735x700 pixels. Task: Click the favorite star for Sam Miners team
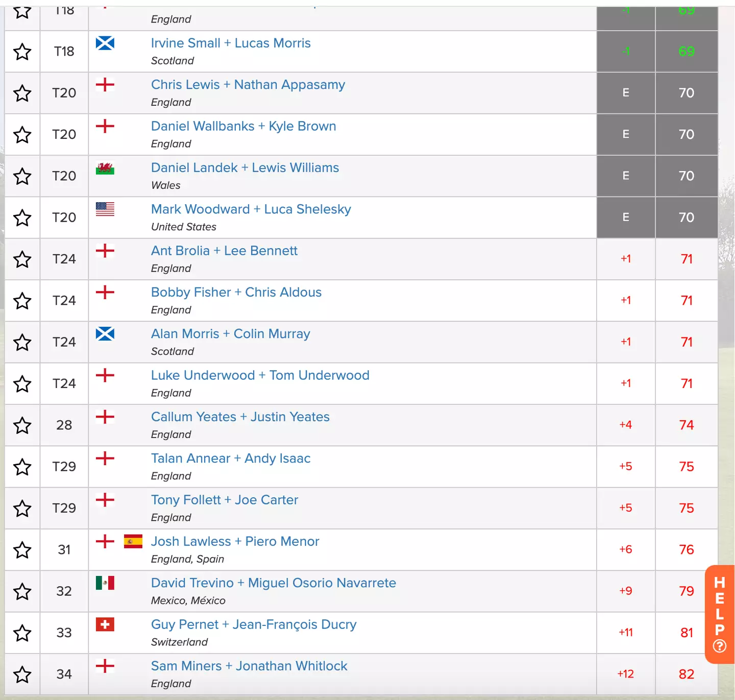coord(22,675)
